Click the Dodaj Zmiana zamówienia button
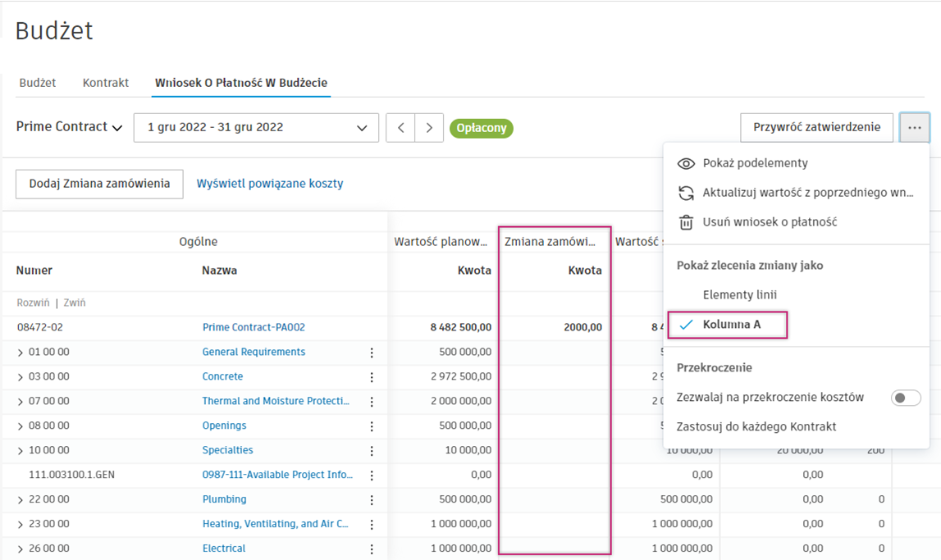 coord(99,184)
